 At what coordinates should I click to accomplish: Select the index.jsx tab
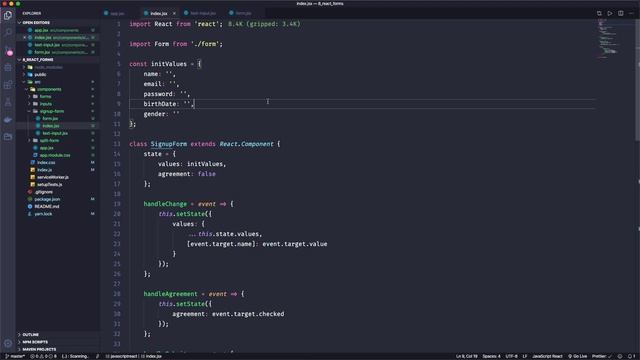coord(159,13)
